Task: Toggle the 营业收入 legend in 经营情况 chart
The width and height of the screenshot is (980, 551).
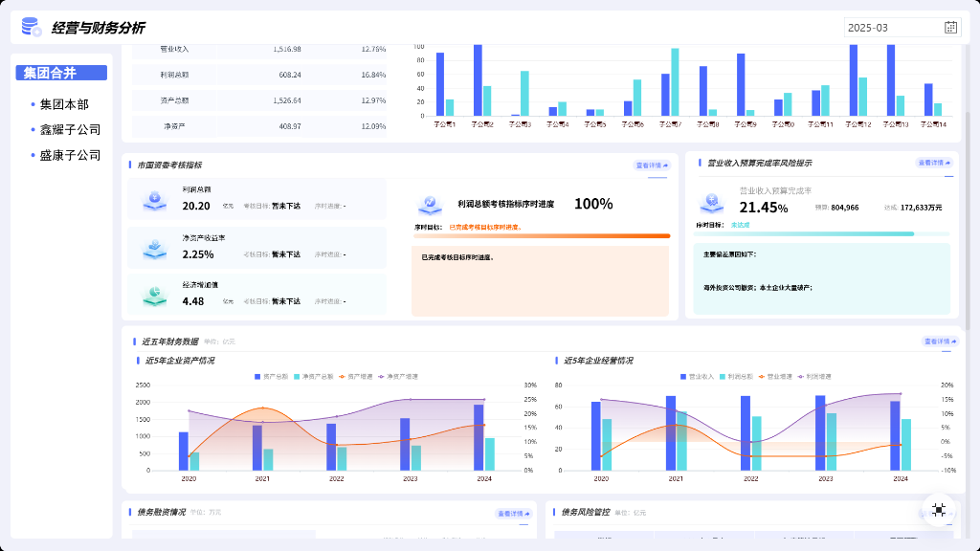Action: tap(697, 377)
